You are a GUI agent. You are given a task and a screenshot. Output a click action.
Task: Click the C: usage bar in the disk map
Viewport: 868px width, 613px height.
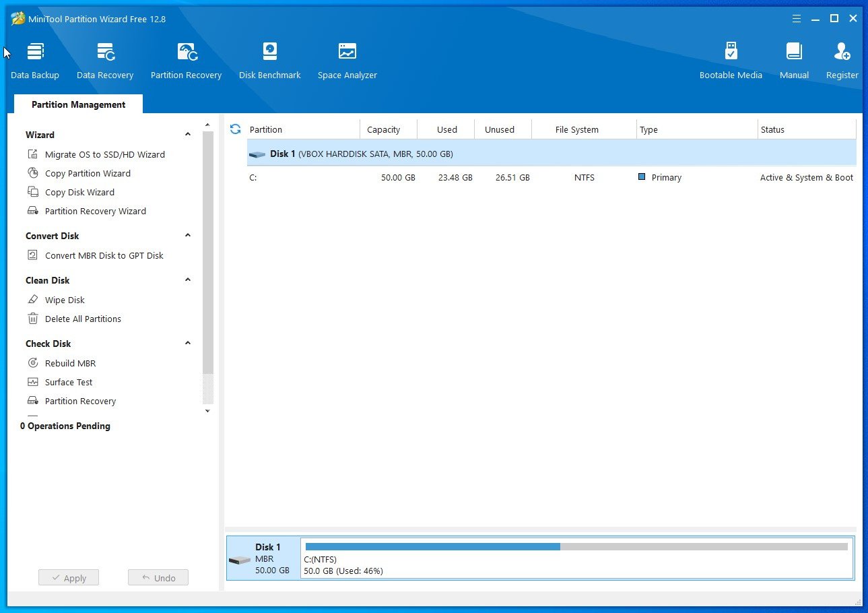[x=576, y=547]
